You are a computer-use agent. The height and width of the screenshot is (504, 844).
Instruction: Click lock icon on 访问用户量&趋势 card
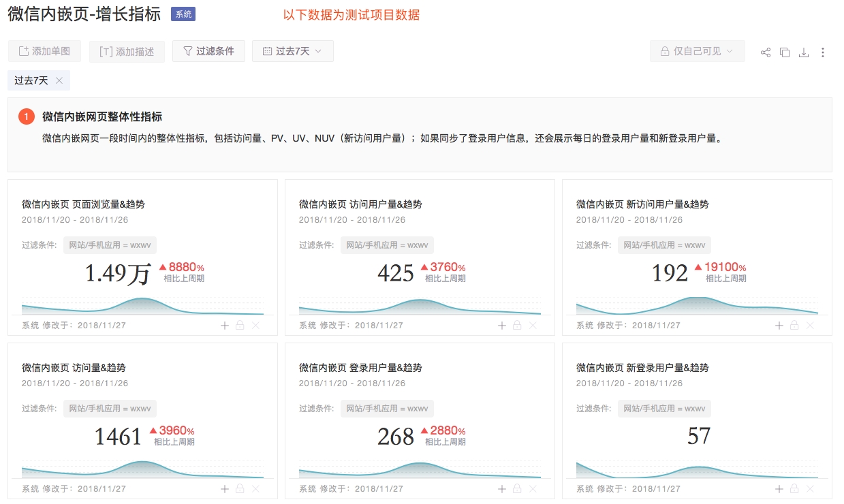517,326
